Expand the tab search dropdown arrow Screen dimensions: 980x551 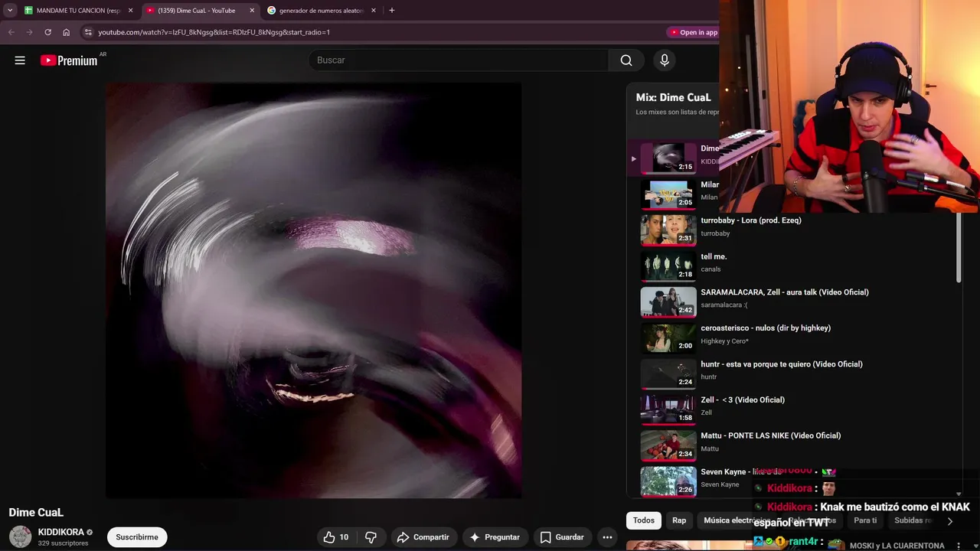click(x=10, y=11)
